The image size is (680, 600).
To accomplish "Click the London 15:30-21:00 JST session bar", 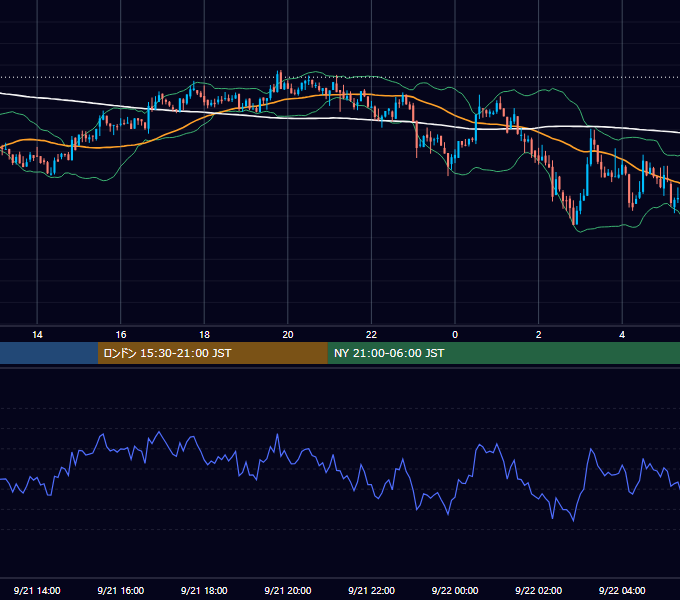I will (x=212, y=353).
